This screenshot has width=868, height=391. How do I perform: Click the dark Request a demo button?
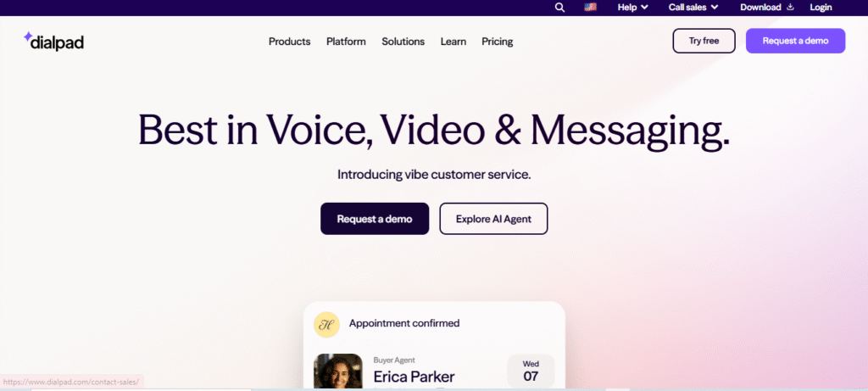(374, 219)
